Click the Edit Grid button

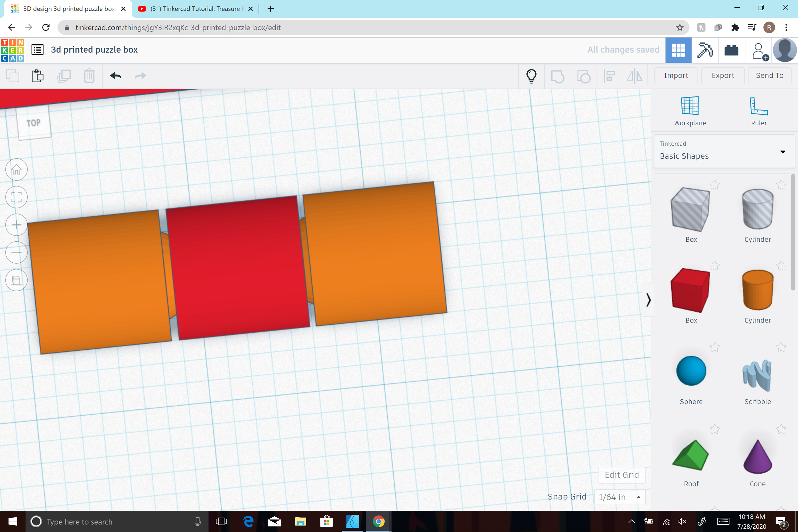pos(621,475)
